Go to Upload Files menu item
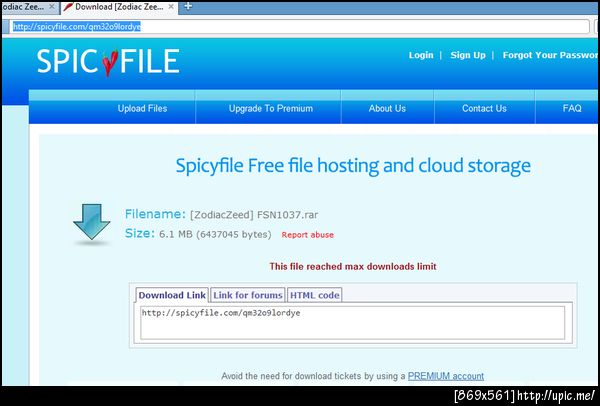Image resolution: width=600 pixels, height=406 pixels. click(x=142, y=108)
